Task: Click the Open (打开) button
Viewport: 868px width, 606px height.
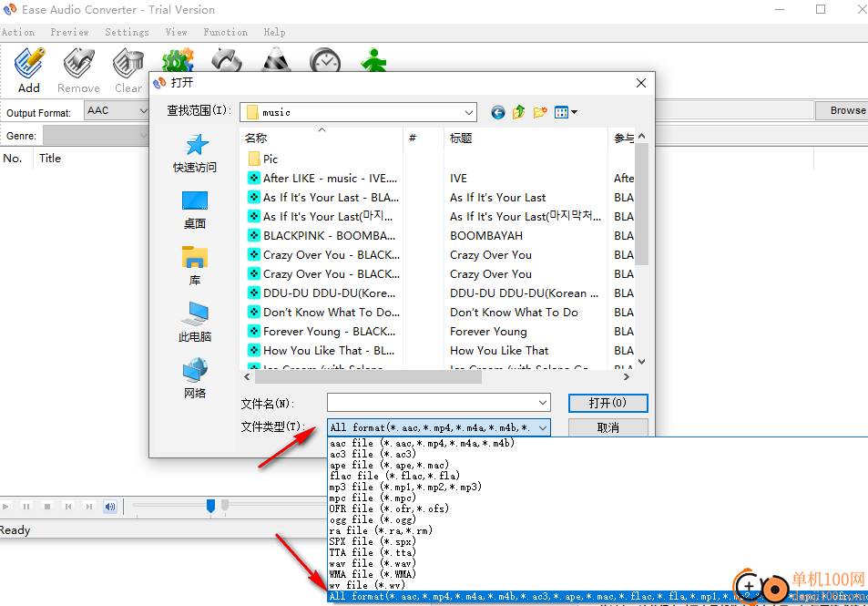Action: [x=608, y=403]
